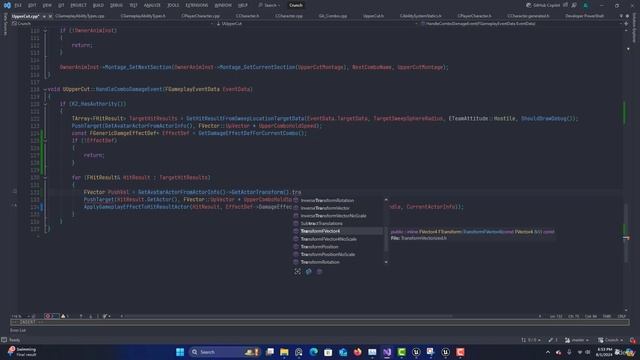The image size is (640, 360).
Task: Switch to CGameplayAbilityTypes.h tab
Action: [x=143, y=16]
